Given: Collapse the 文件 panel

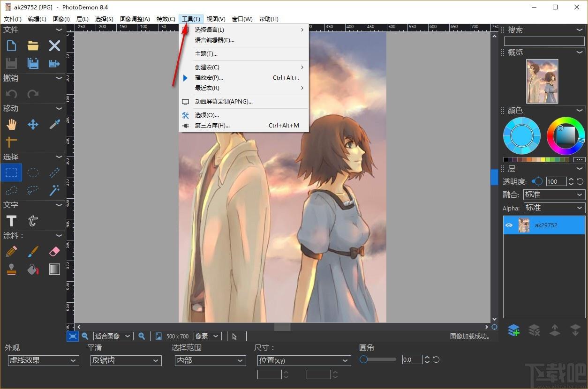Looking at the screenshot, I should [59, 30].
